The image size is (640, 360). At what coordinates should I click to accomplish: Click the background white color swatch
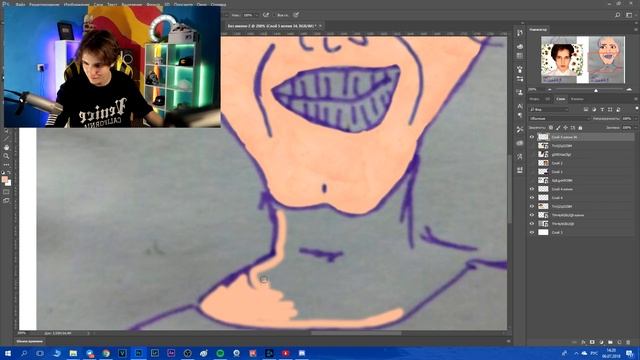pyautogui.click(x=9, y=183)
